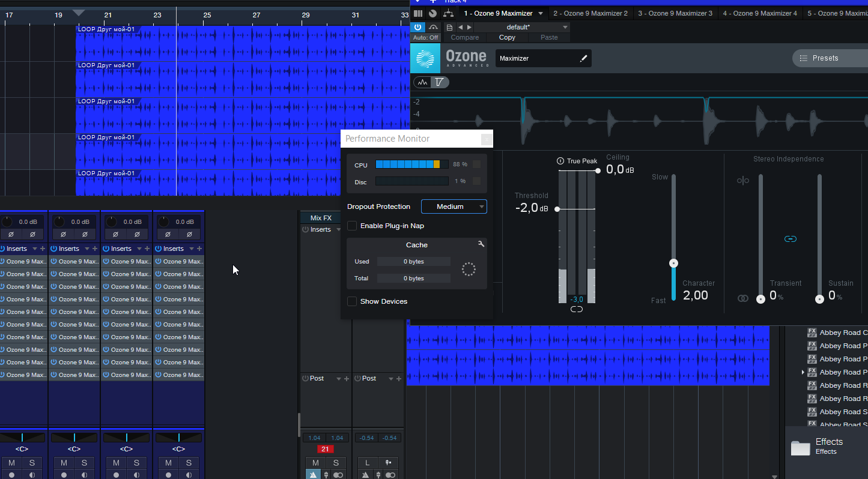Rename the Maximizer preset with pencil icon
The height and width of the screenshot is (479, 868).
(583, 58)
